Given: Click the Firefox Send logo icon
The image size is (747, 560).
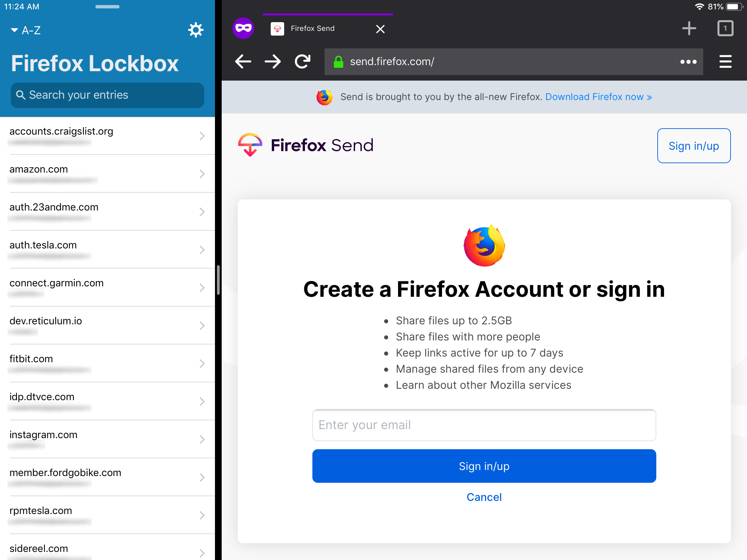Looking at the screenshot, I should pos(249,145).
